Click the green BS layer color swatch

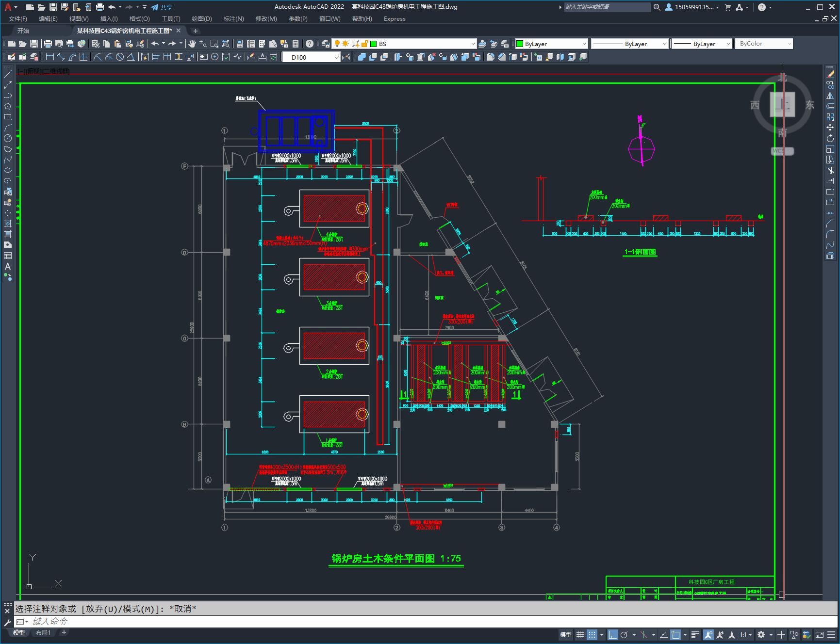pos(374,44)
